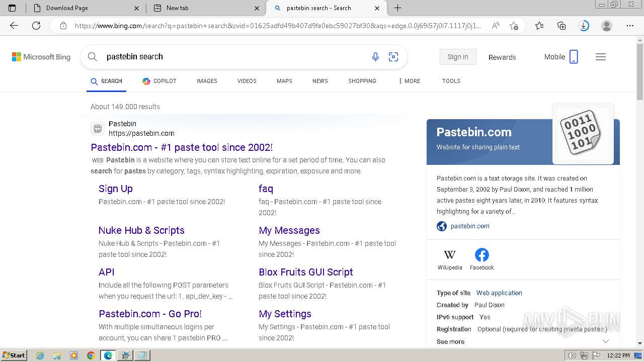
Task: Open the My Messages sitelink
Action: 289,230
